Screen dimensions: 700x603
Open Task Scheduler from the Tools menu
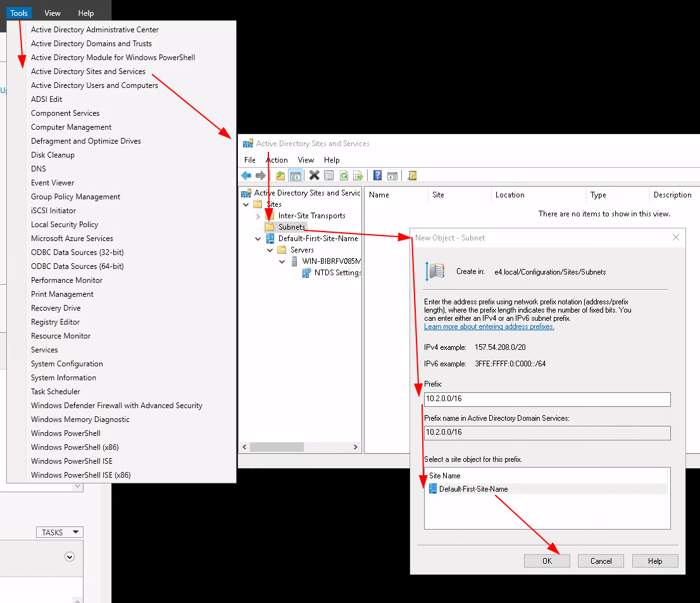pos(55,392)
